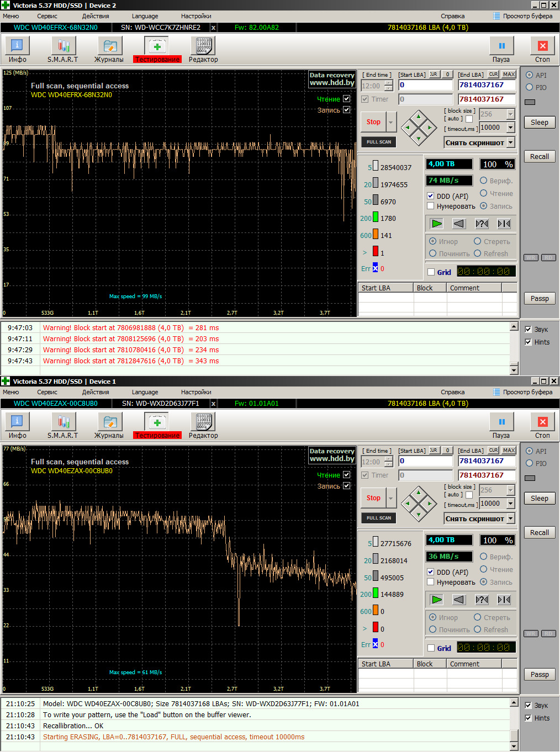The height and width of the screenshot is (752, 560).
Task: Uncheck Запись graph checkbox in Device 2
Action: click(x=347, y=110)
